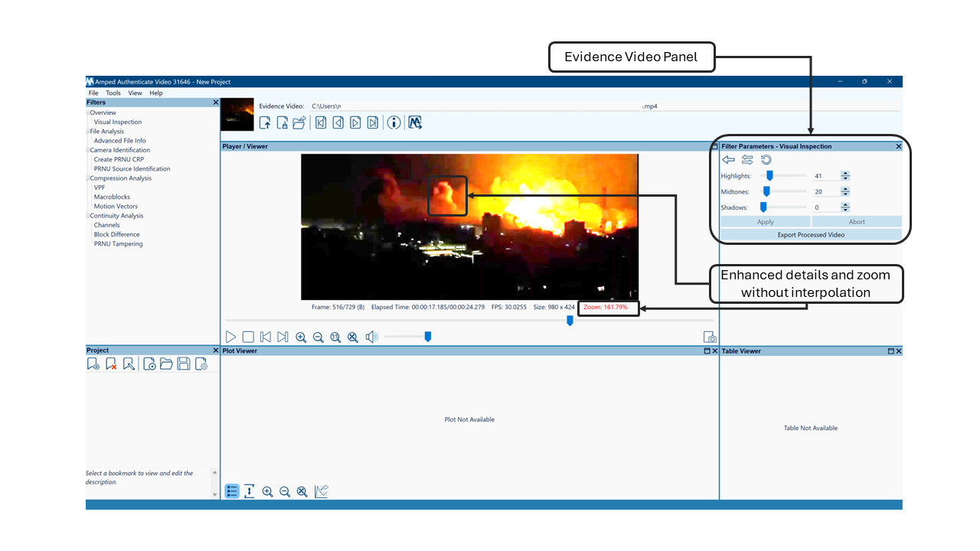Open the View menu
980x551 pixels.
pyautogui.click(x=135, y=93)
